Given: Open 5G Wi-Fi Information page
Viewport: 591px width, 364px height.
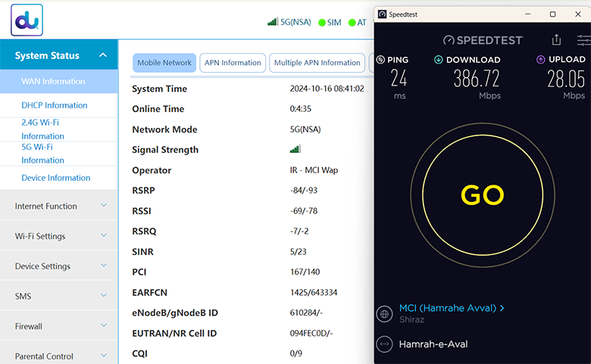Looking at the screenshot, I should [x=59, y=154].
